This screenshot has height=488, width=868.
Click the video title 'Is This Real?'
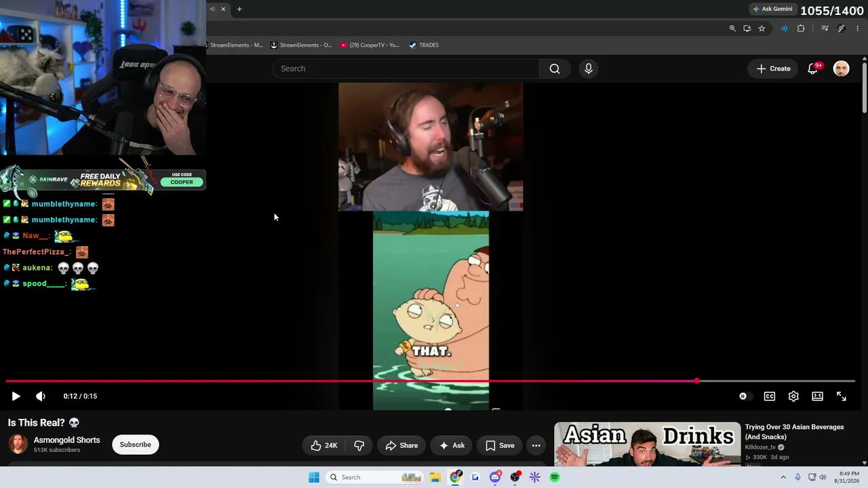(x=44, y=422)
